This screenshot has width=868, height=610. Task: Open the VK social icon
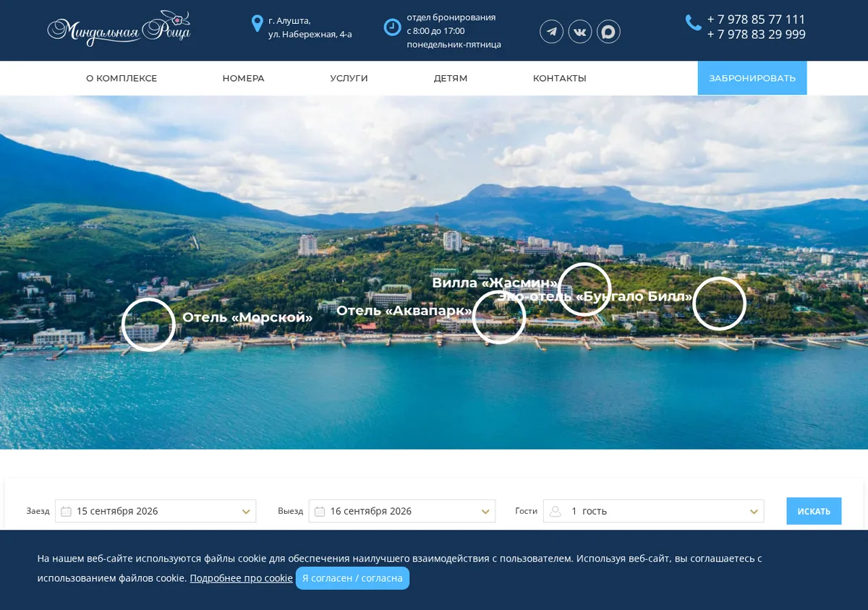click(580, 31)
